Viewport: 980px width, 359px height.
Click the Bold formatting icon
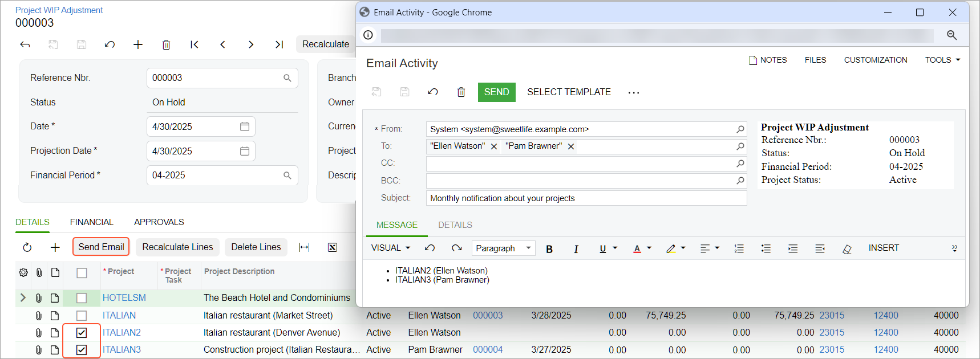pyautogui.click(x=549, y=249)
